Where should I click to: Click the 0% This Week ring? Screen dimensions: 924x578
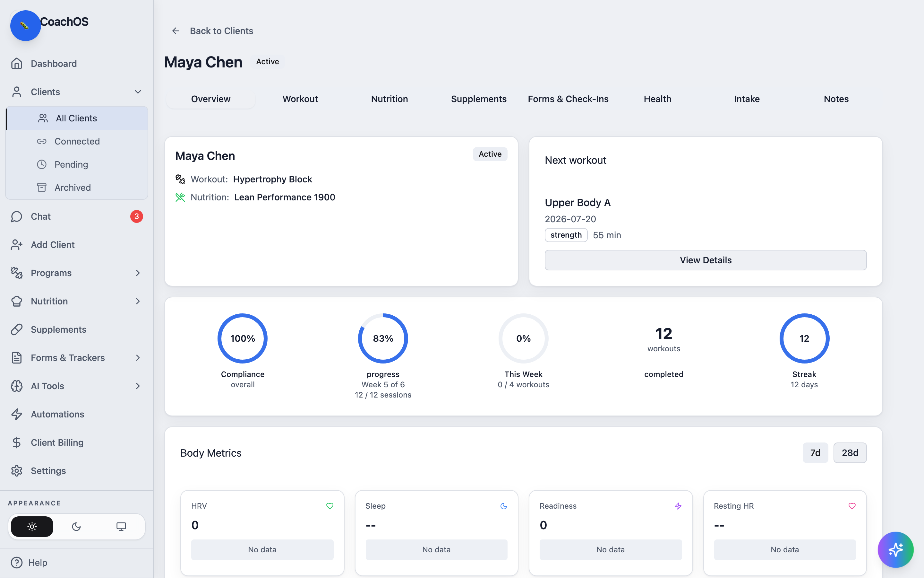coord(524,338)
